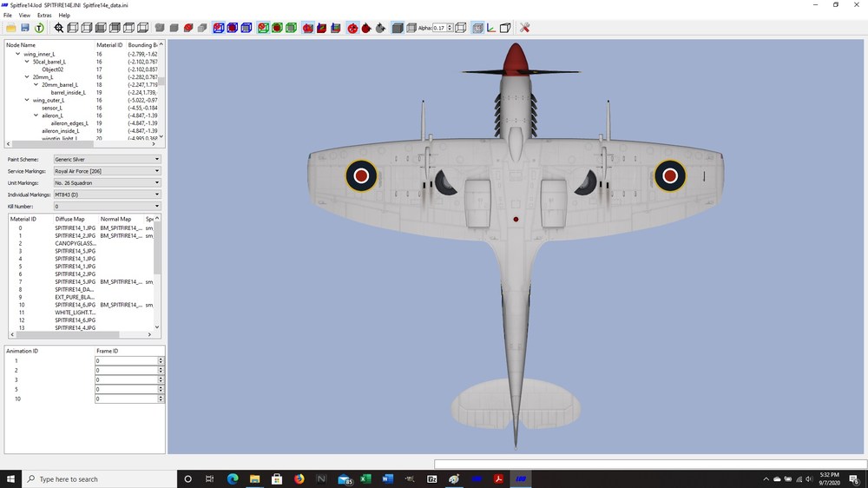The width and height of the screenshot is (868, 488).
Task: Collapse the 20mm_barrel_L tree node
Action: coord(36,85)
